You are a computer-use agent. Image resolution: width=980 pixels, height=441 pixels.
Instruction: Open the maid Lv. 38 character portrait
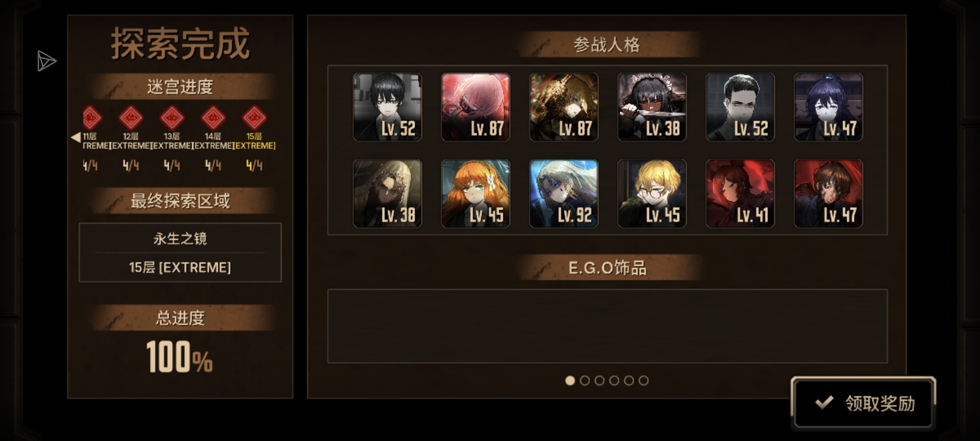click(652, 107)
